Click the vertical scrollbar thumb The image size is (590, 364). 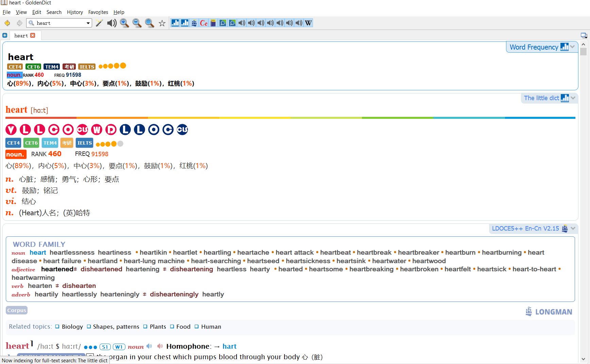pos(584,52)
